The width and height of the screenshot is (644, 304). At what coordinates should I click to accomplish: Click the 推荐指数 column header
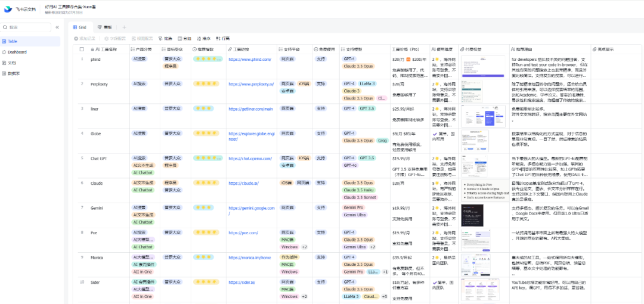pos(208,49)
